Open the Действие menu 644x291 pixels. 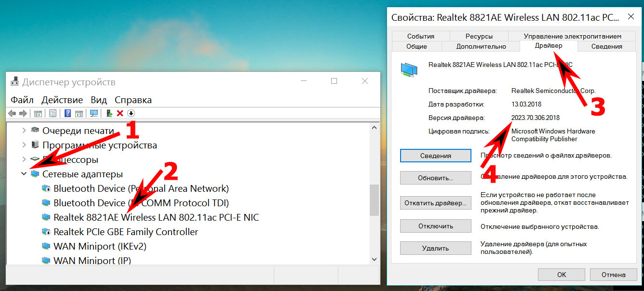pos(62,100)
